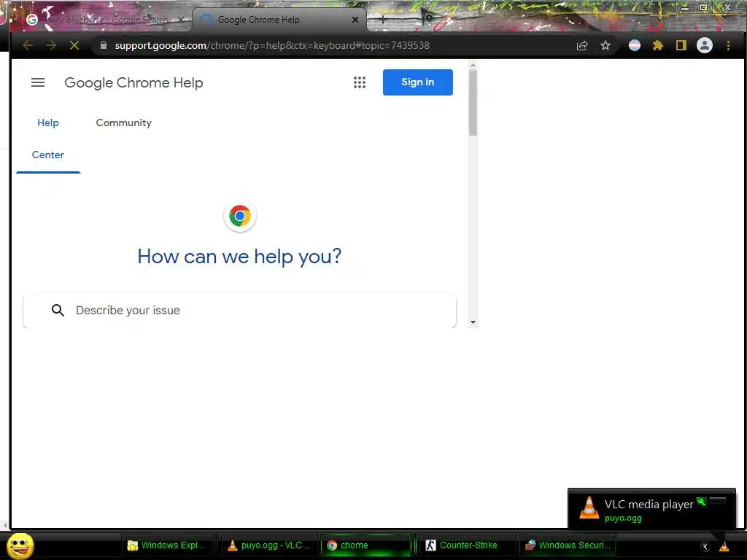Select the chome taskbar button

365,545
